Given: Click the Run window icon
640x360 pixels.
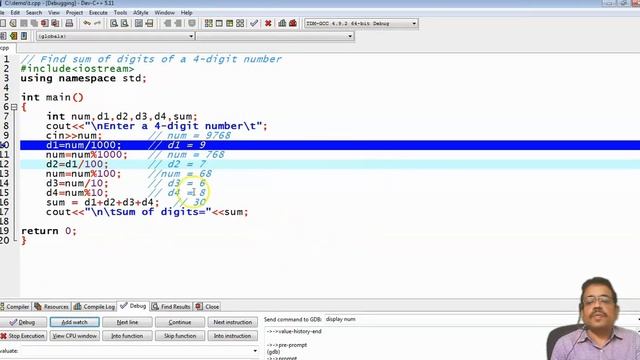Looking at the screenshot, I should click(219, 23).
